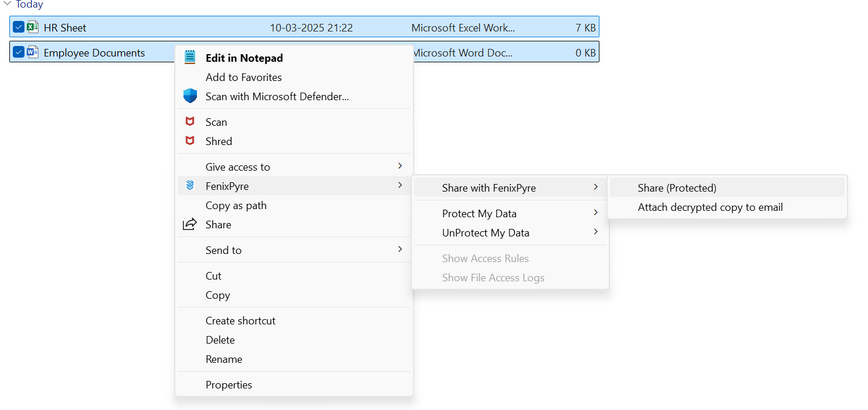Image resolution: width=868 pixels, height=410 pixels.
Task: Select the Employee Documents file name
Action: coord(94,52)
